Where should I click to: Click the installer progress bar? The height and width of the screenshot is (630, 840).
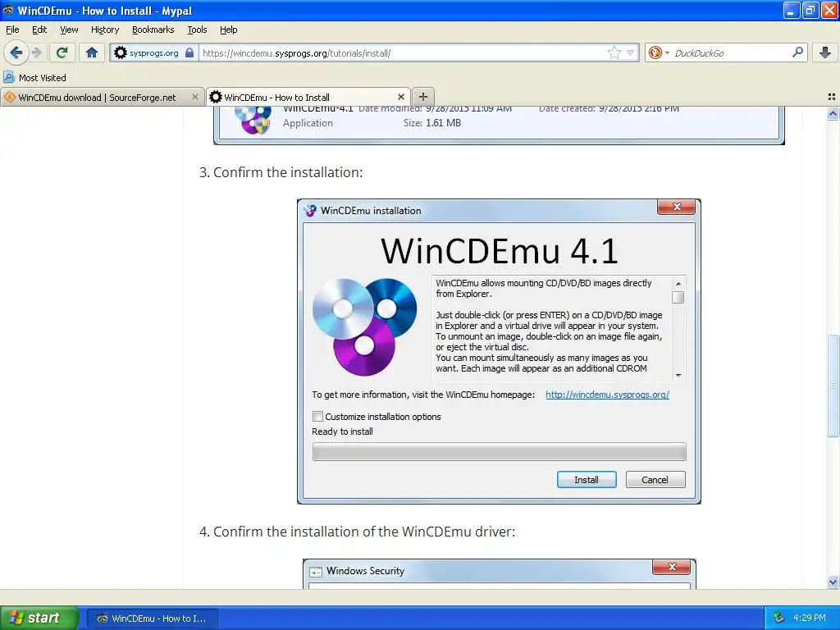[500, 452]
